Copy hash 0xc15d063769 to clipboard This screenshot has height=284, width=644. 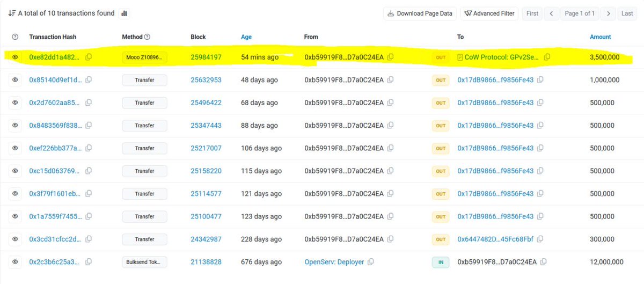(x=89, y=171)
